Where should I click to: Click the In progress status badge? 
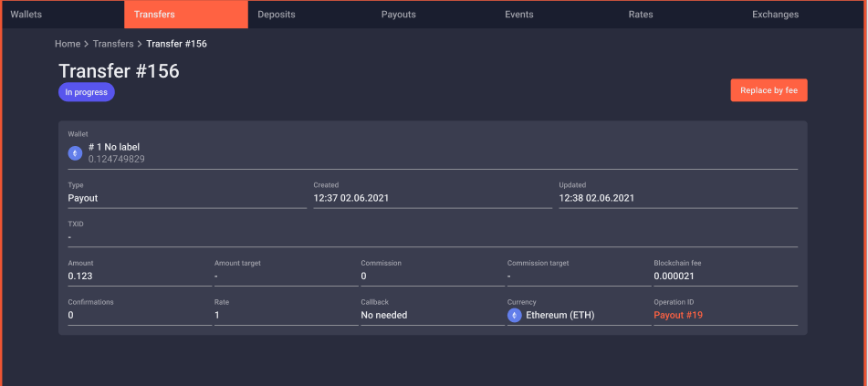pos(86,92)
